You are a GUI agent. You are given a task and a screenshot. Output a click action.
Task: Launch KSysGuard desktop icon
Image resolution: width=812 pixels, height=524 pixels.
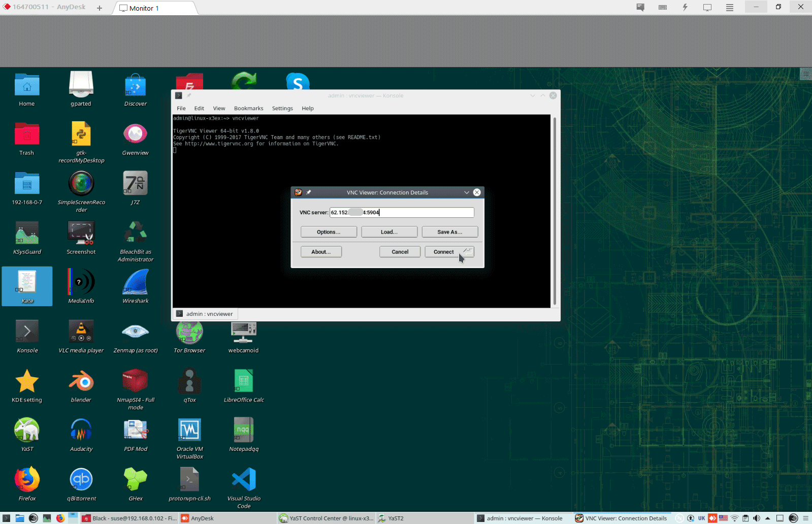[27, 238]
